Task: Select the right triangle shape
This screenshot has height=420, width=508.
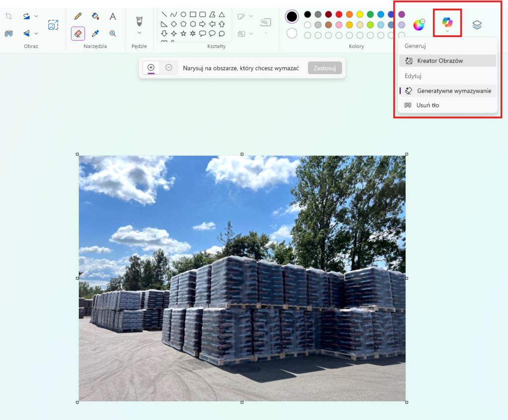Action: point(164,24)
